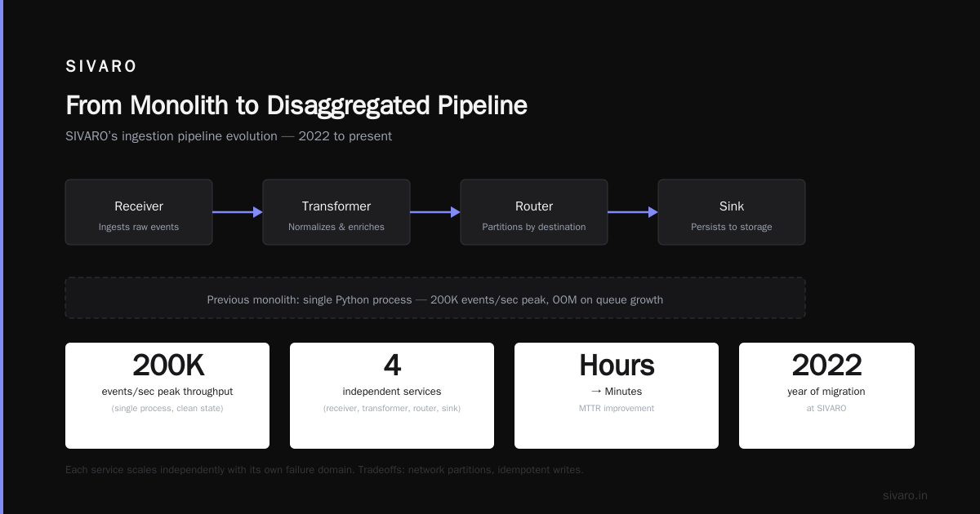The height and width of the screenshot is (514, 980).
Task: Click the arrow between Router and Sink
Action: coord(633,212)
